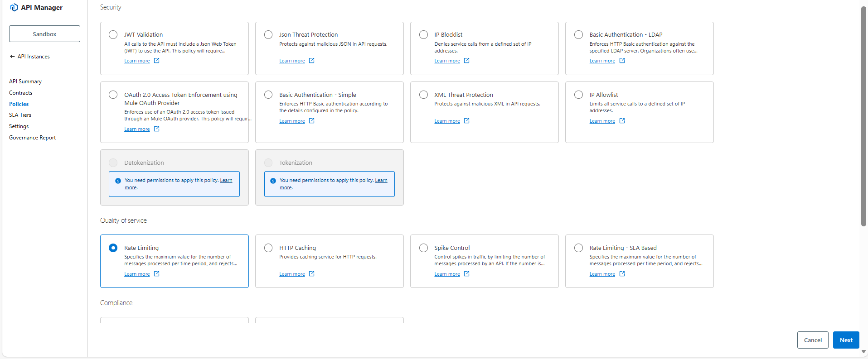The height and width of the screenshot is (359, 868).
Task: Select the Spike Control radio button
Action: 423,248
